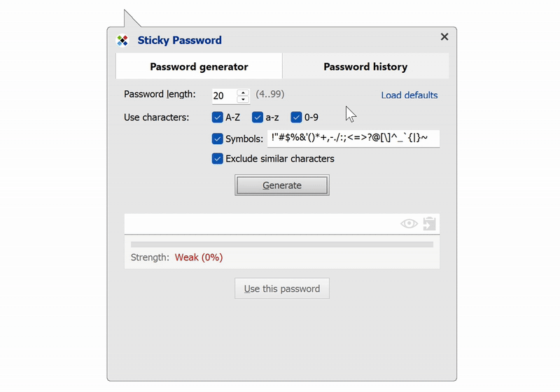Copy the generated password to clipboard

click(x=430, y=224)
